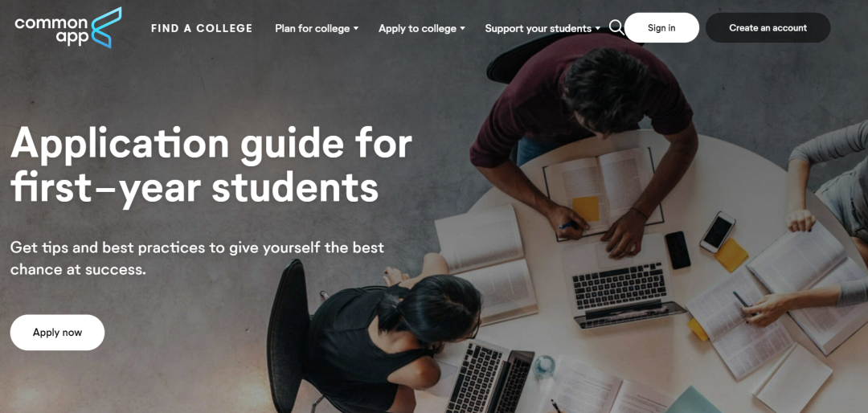Image resolution: width=868 pixels, height=413 pixels.
Task: Open the FIND A COLLEGE menu item
Action: click(202, 28)
